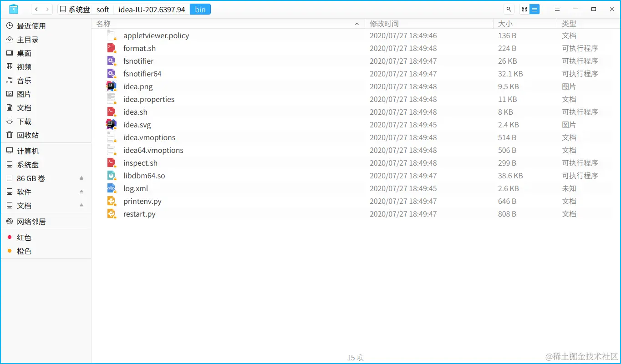Image resolution: width=621 pixels, height=364 pixels.
Task: Select the idea.properties file name
Action: click(149, 99)
